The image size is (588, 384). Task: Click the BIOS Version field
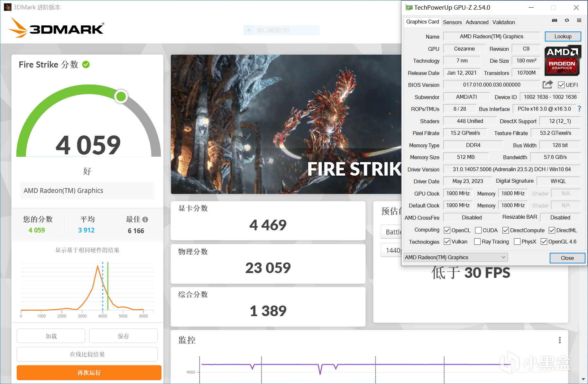tap(492, 85)
